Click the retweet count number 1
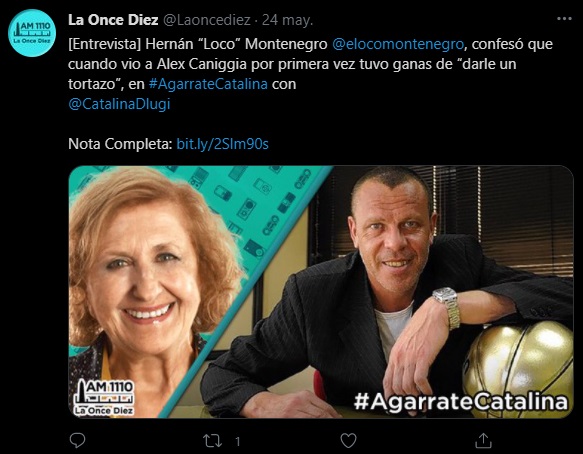The image size is (583, 454). 238,441
